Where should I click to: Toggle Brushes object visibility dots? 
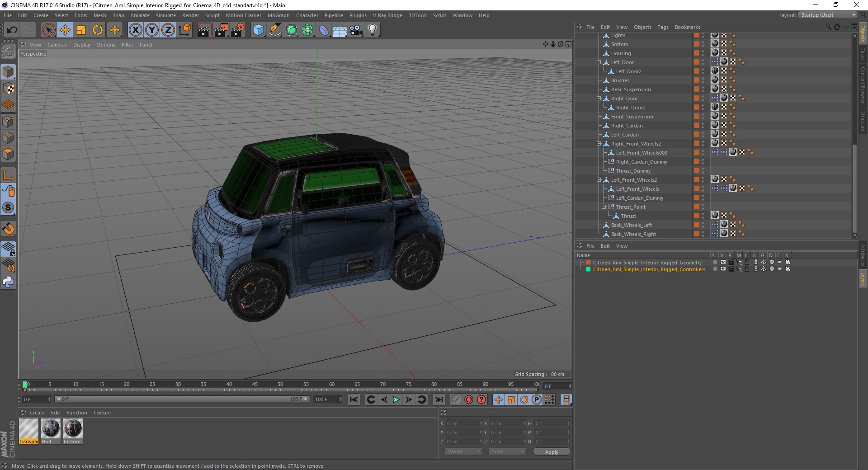[703, 80]
